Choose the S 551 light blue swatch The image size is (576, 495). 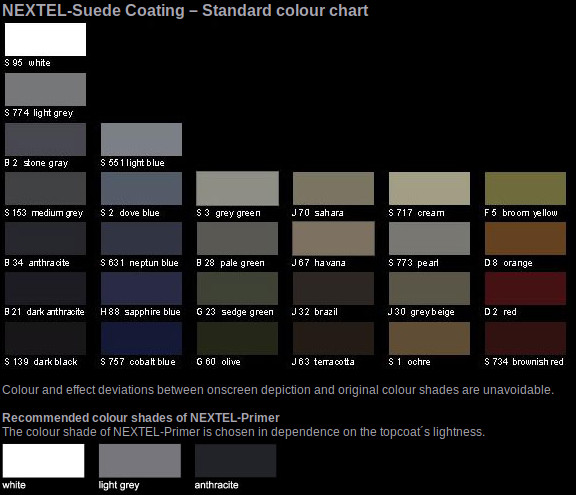pyautogui.click(x=141, y=139)
